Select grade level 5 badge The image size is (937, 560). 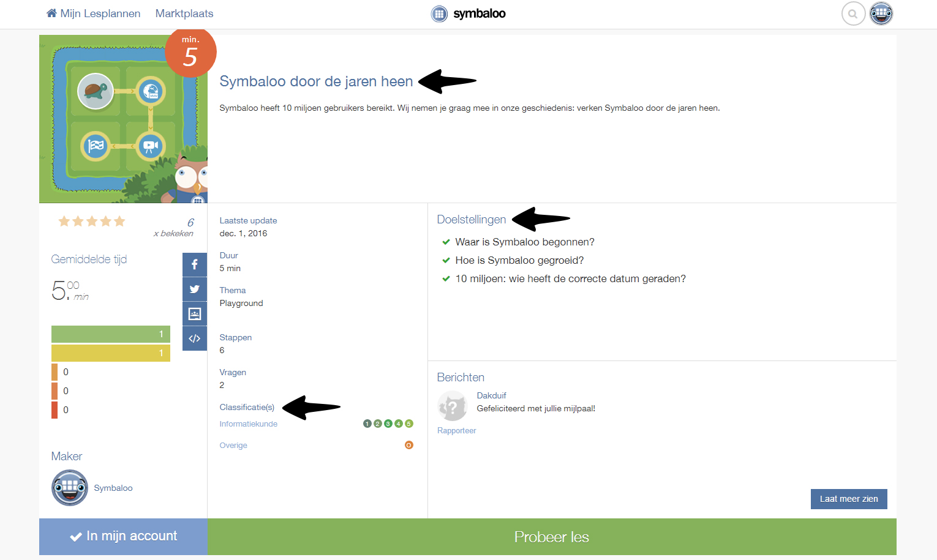pos(409,424)
